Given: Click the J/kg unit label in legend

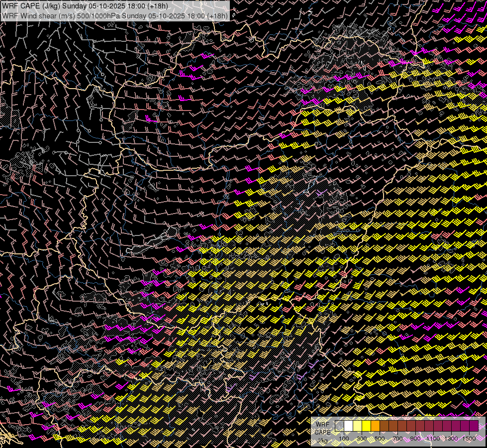Looking at the screenshot, I should [322, 441].
